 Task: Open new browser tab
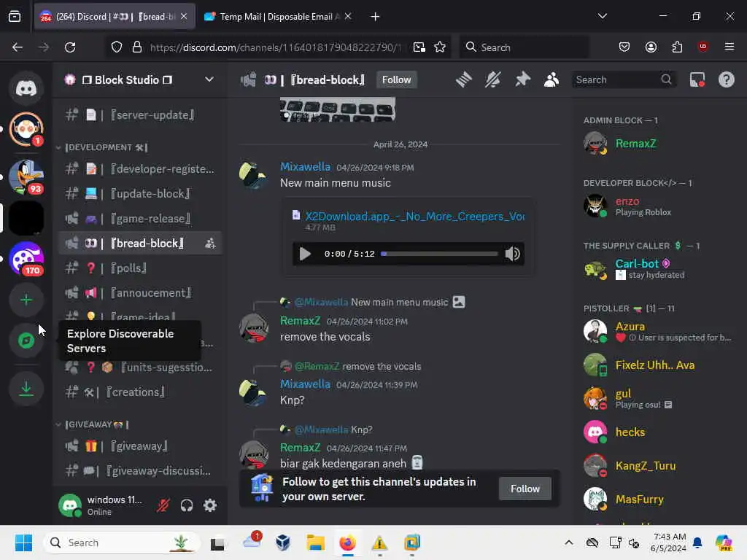coord(375,17)
